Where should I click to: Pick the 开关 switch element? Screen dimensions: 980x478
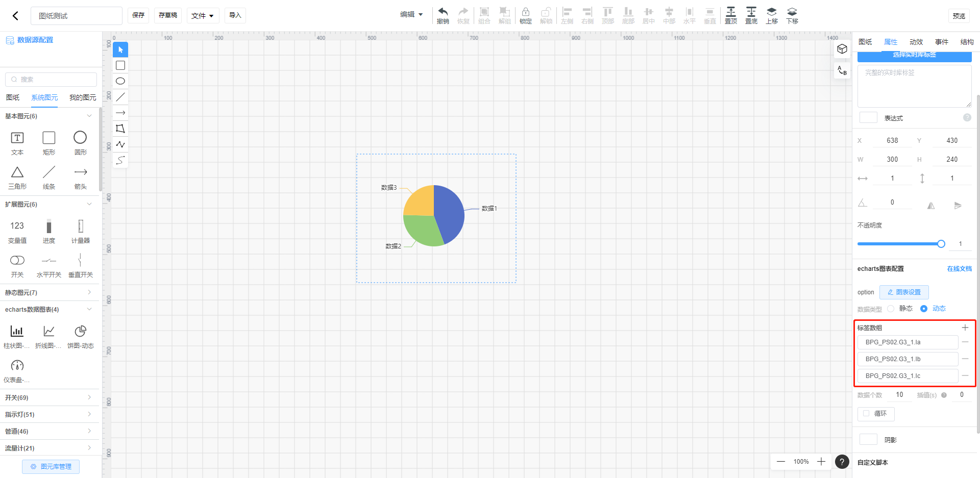point(17,266)
